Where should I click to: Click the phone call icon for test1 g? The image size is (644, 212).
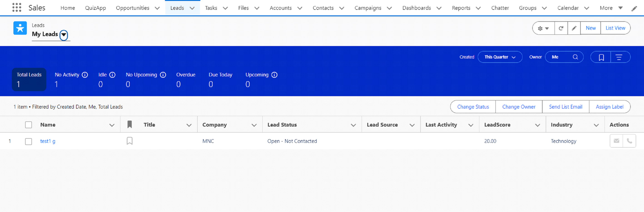pyautogui.click(x=629, y=141)
